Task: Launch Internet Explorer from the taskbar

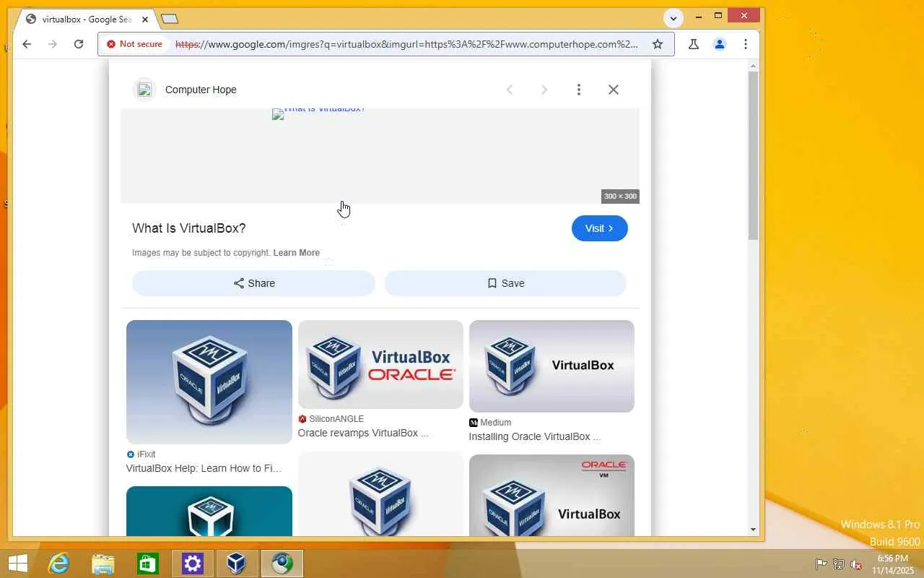Action: [58, 564]
